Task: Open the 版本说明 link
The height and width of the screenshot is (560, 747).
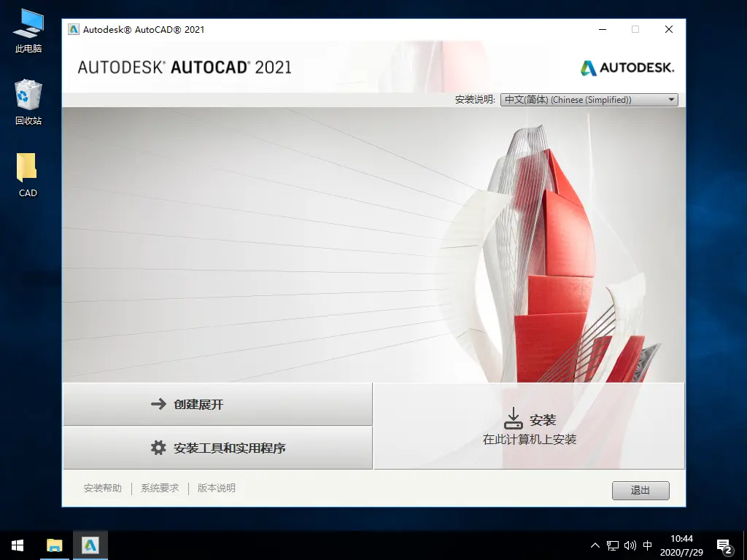Action: click(x=216, y=488)
